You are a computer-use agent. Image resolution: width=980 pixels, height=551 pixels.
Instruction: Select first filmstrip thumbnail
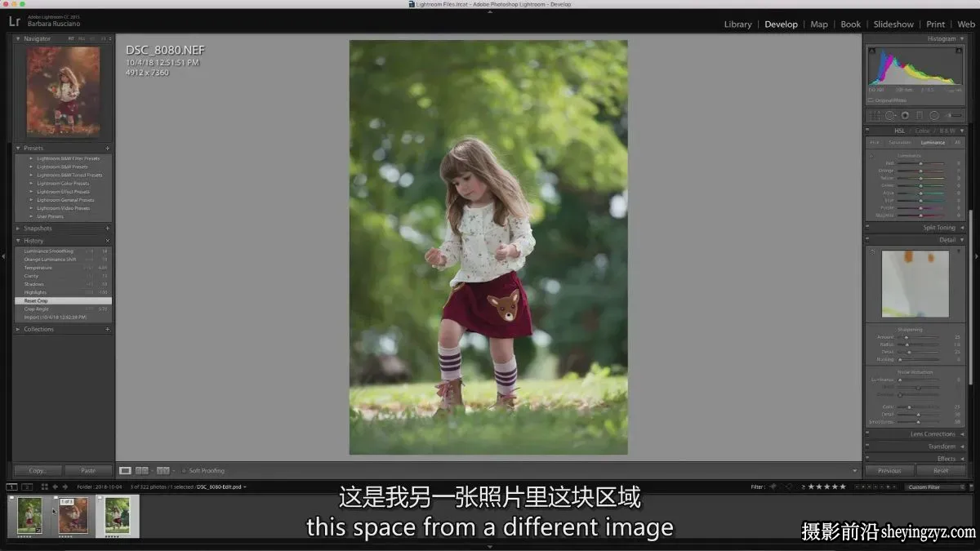coord(29,516)
